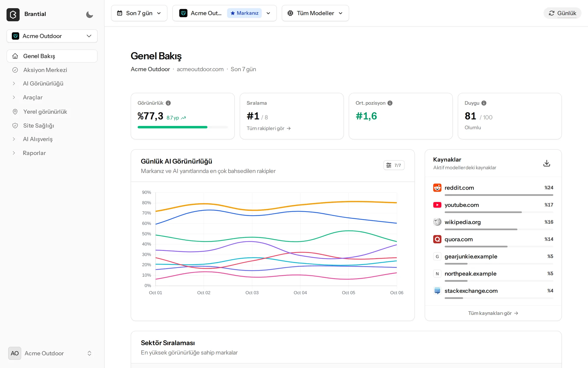Expand the AI Alışveriş sidebar section
The height and width of the screenshot is (368, 588).
tap(52, 139)
